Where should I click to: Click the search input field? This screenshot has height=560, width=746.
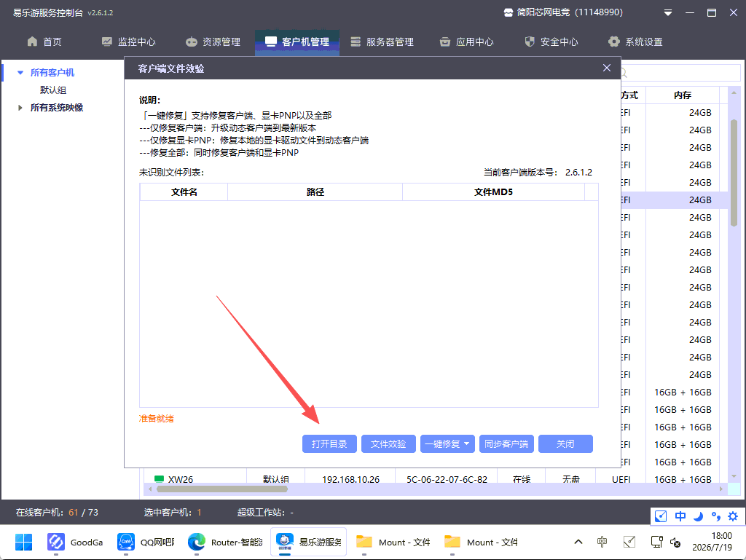[680, 74]
